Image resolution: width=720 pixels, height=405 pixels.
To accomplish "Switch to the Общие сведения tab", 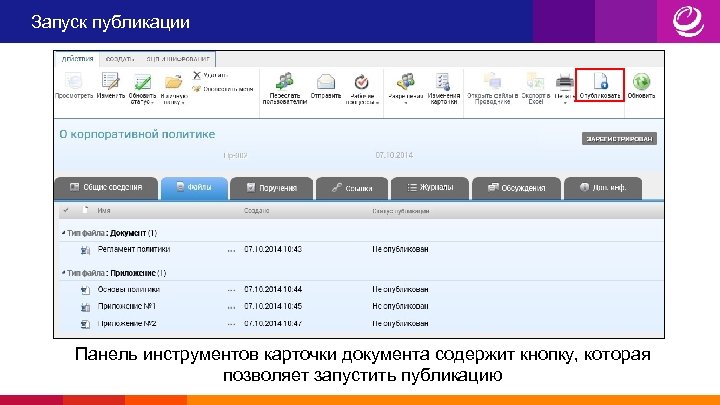I will tap(106, 187).
